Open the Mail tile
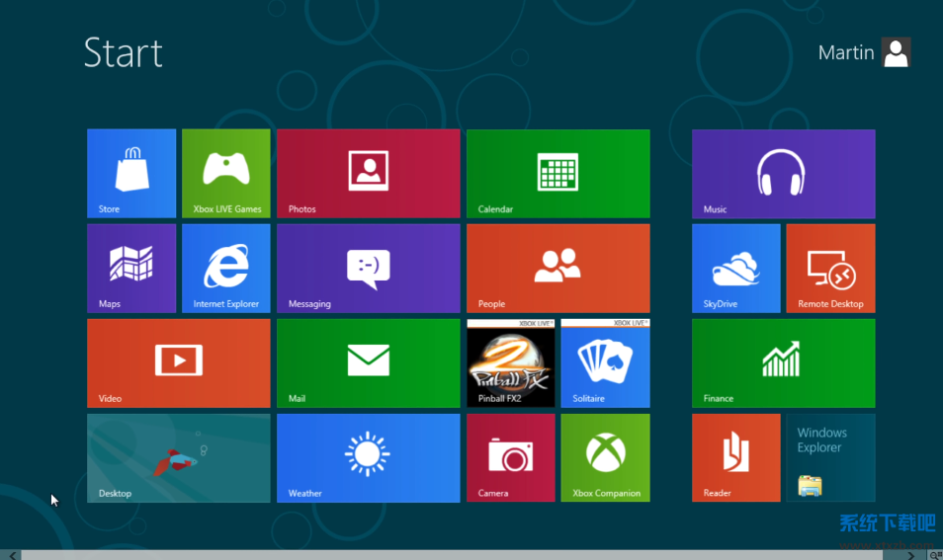943x560 pixels. [368, 362]
